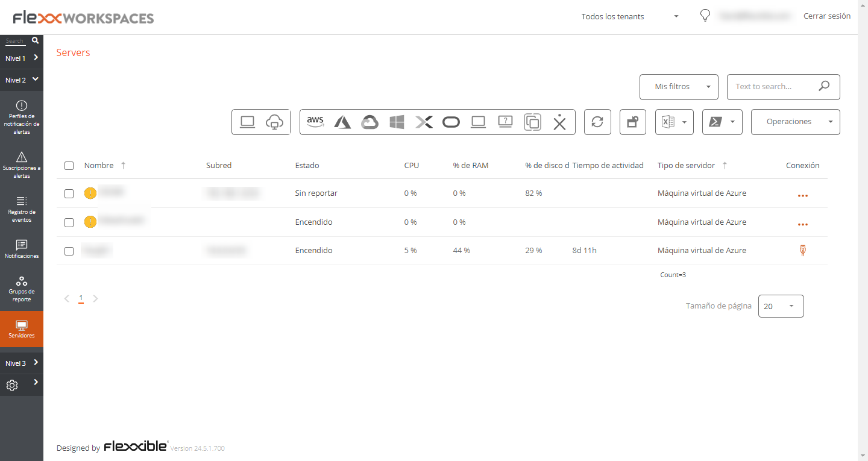Toggle the select-all checkbox in table header
This screenshot has height=461, width=868.
click(69, 166)
